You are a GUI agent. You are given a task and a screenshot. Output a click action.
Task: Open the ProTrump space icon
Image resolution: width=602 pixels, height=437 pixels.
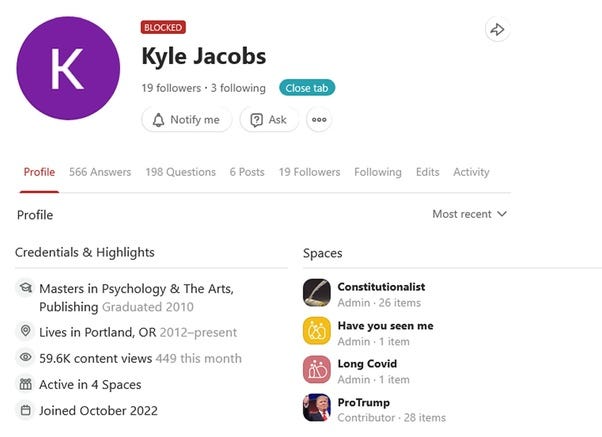317,408
